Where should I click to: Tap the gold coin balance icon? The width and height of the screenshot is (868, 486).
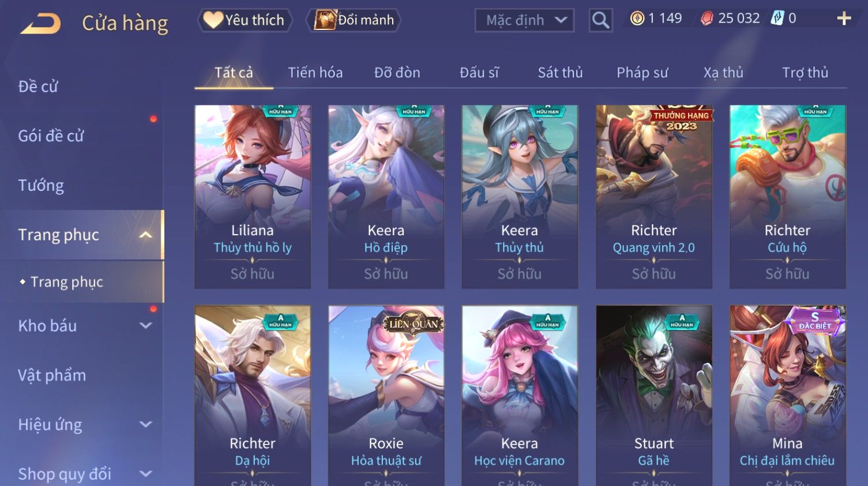point(637,18)
